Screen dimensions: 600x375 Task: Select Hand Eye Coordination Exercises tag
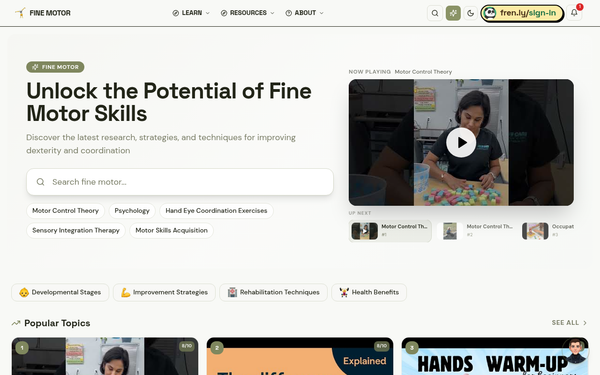coord(216,211)
